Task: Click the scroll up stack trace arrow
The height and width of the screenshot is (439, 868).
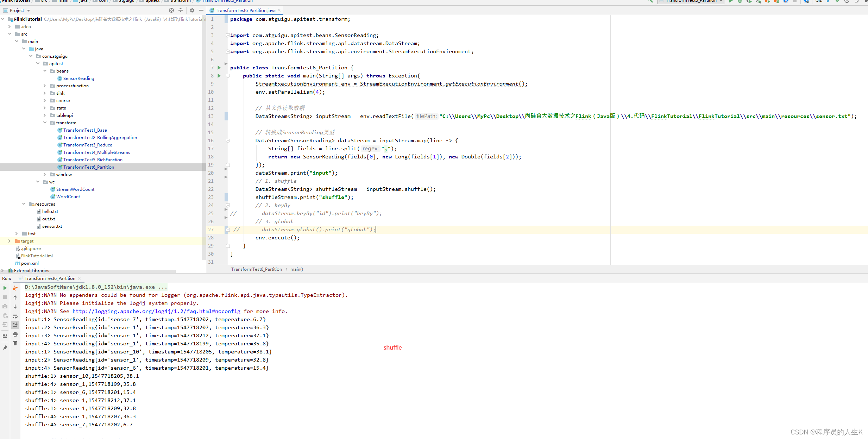Action: click(x=15, y=297)
